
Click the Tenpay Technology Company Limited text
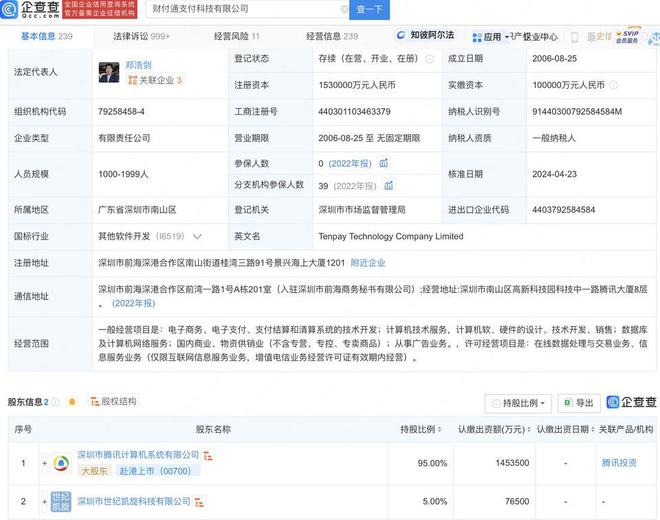tap(391, 236)
